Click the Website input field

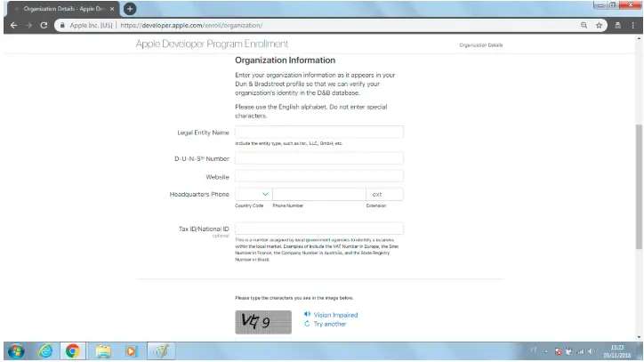[319, 176]
